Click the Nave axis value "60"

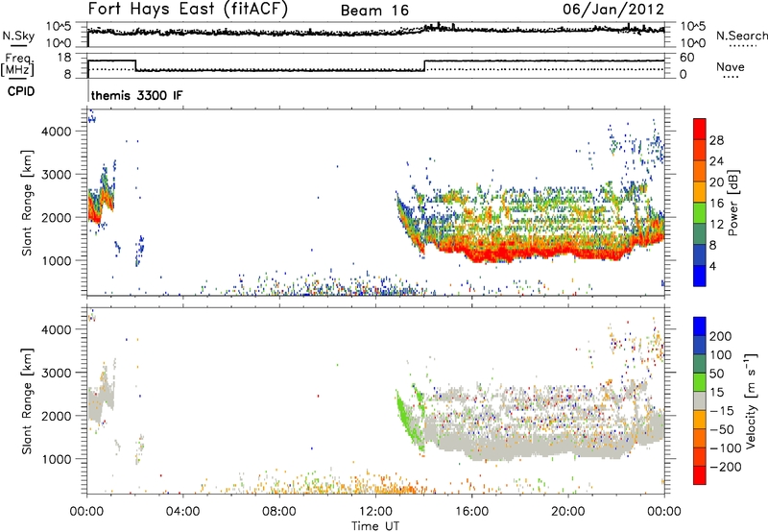pos(686,58)
